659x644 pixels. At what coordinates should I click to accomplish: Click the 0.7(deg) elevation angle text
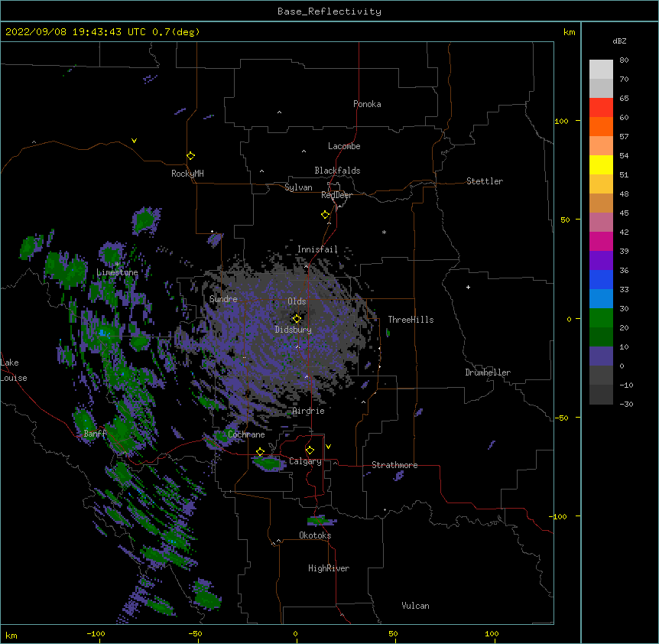(176, 32)
